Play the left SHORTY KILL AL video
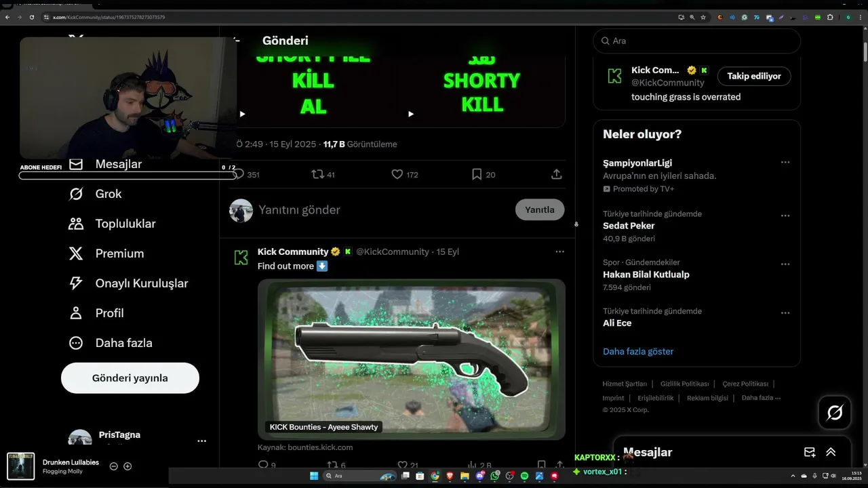Screen dimensions: 868x488 242,114
